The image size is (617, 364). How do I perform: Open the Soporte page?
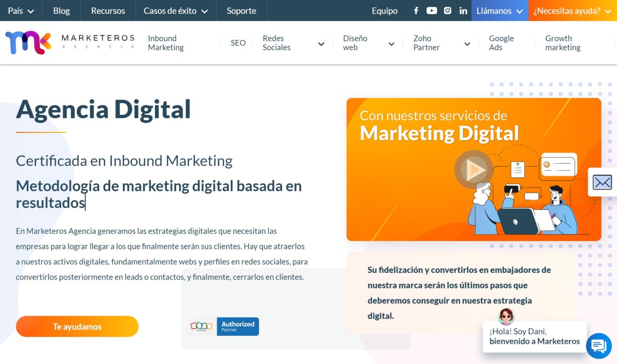coord(241,10)
